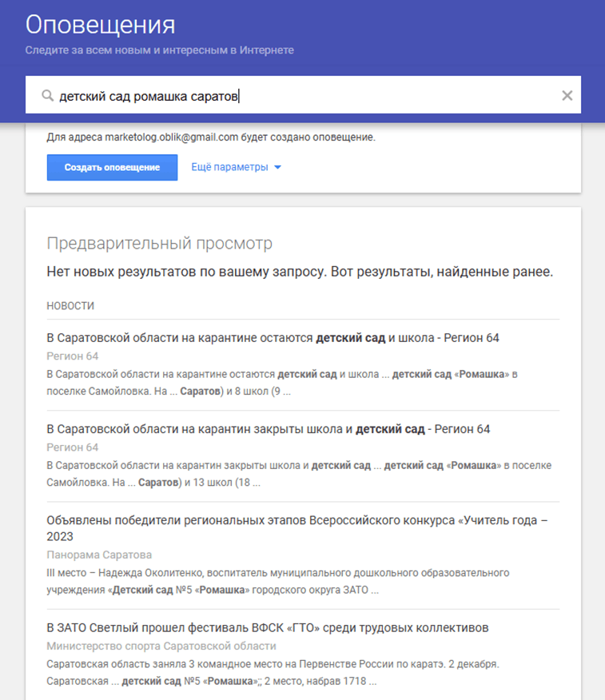This screenshot has height=700, width=605.
Task: Click the 'Оповещения' page title
Action: pyautogui.click(x=100, y=25)
